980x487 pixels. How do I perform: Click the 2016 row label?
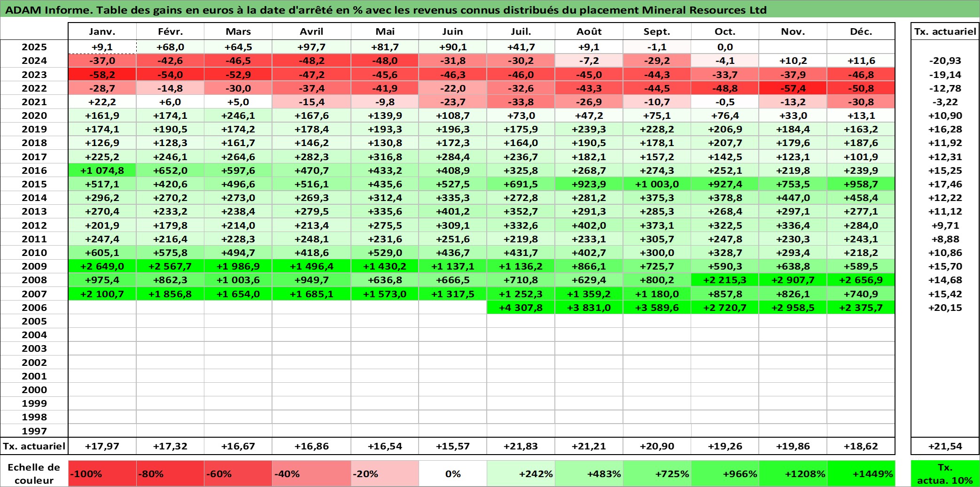click(34, 170)
